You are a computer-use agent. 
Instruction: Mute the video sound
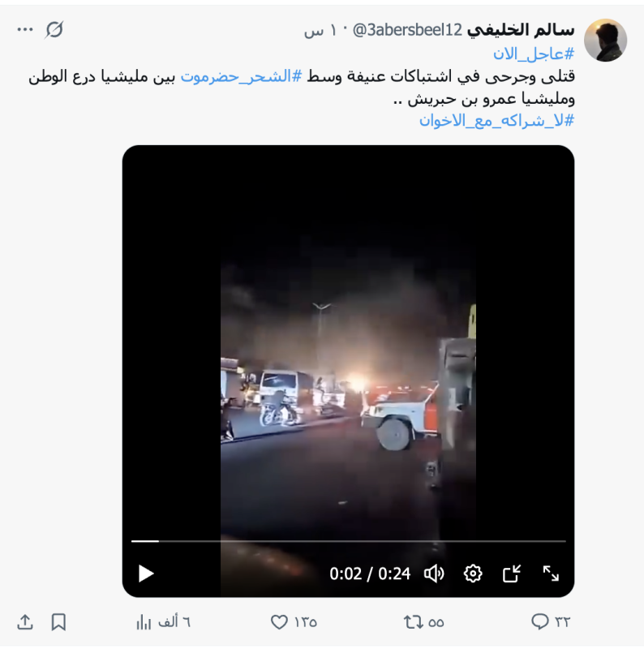pos(434,574)
